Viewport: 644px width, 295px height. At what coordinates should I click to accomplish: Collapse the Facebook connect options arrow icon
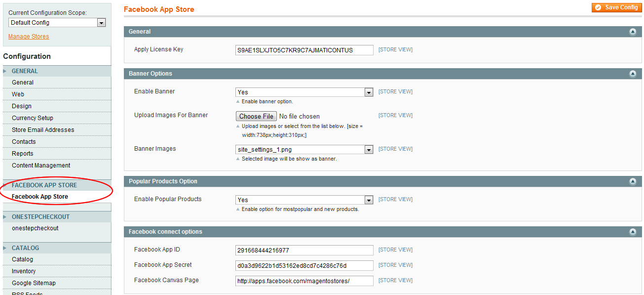point(633,232)
